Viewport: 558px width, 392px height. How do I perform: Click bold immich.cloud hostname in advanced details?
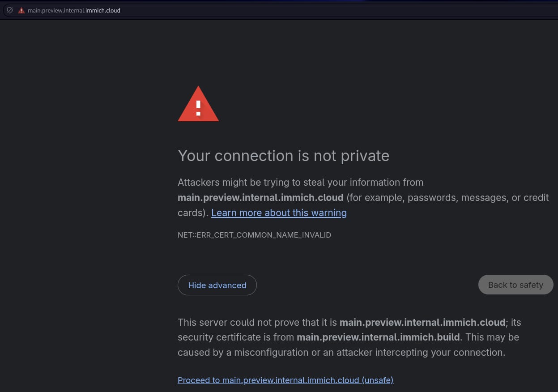(x=422, y=322)
